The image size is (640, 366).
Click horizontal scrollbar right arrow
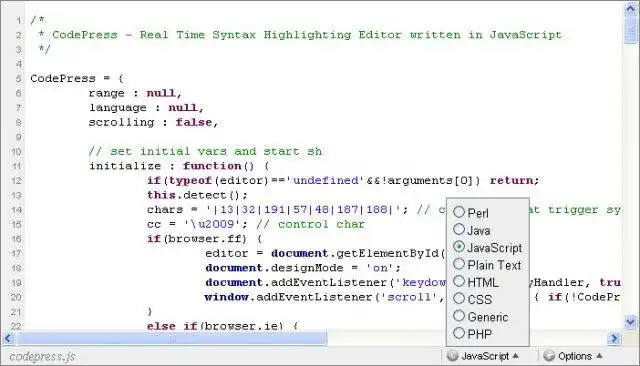click(x=614, y=338)
